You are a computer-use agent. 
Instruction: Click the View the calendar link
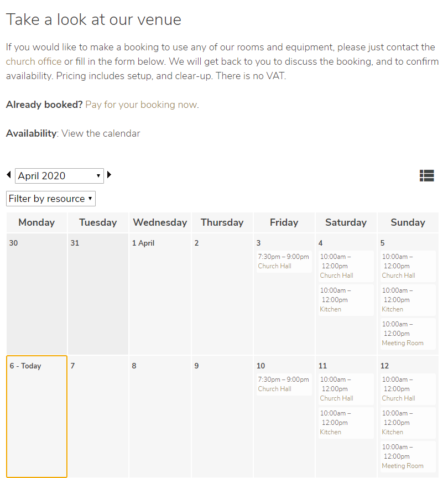click(101, 133)
